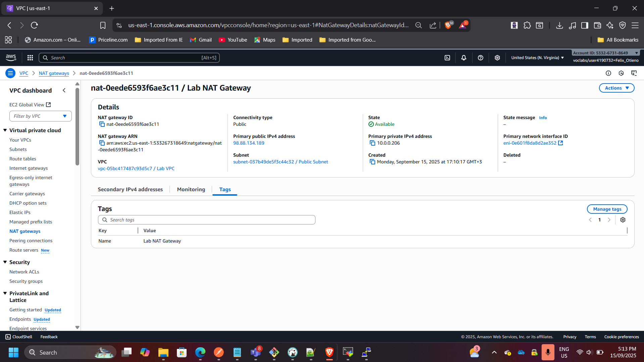This screenshot has width=644, height=362.
Task: Click the Manage tags button
Action: [x=607, y=209]
